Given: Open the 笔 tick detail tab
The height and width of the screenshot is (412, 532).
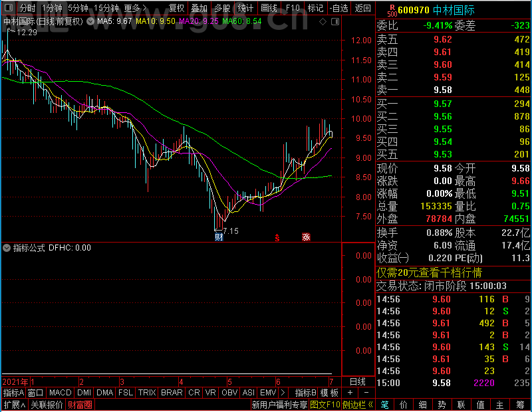Looking at the screenshot, I should point(385,405).
